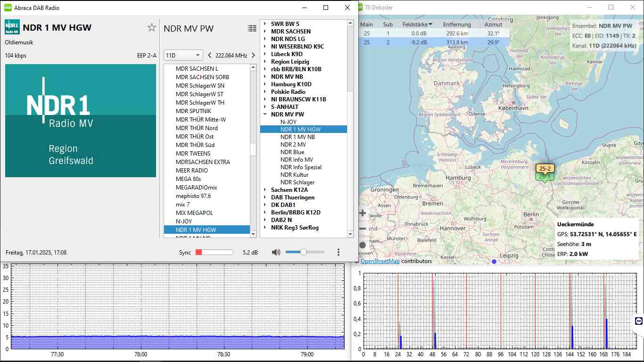Expand the Polskie Radio ensemble node
This screenshot has height=362, width=644.
tap(265, 92)
